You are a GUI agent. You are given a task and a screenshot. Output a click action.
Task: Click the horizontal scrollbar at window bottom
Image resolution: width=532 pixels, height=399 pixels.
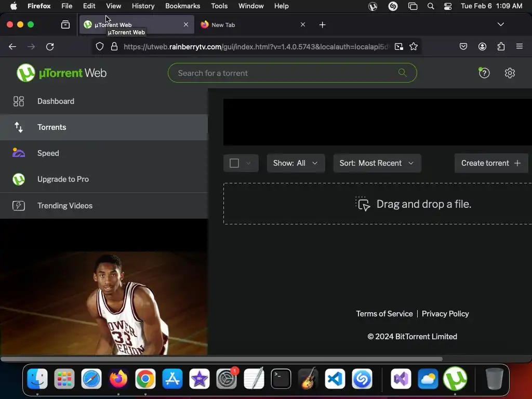pos(221,358)
